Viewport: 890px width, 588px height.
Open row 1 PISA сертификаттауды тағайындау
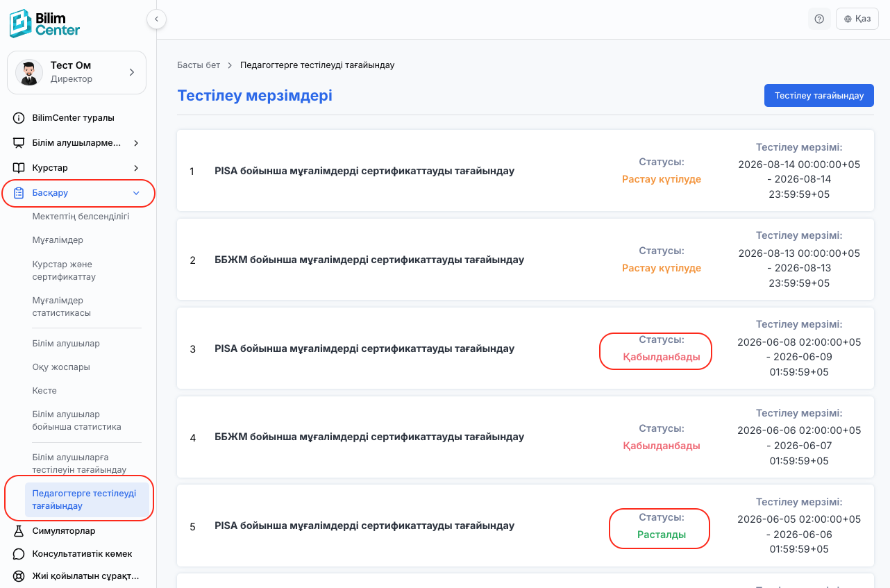364,171
